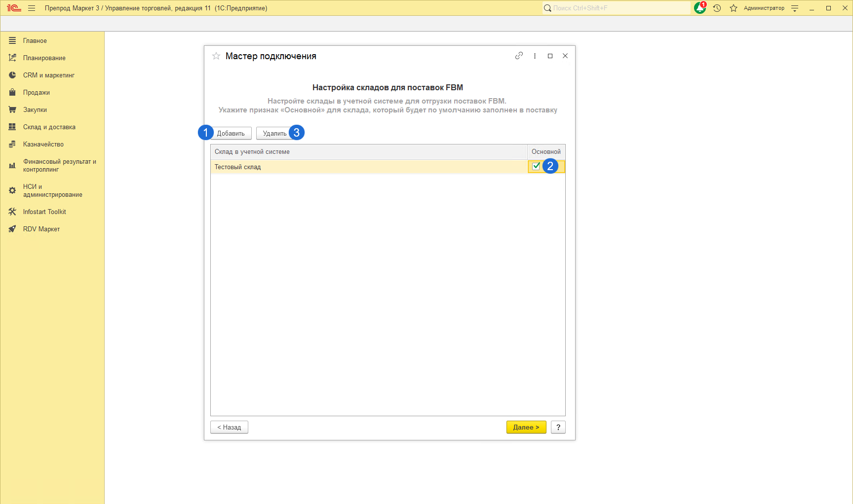This screenshot has width=853, height=504.
Task: Open the service settings menu icon
Action: [795, 8]
